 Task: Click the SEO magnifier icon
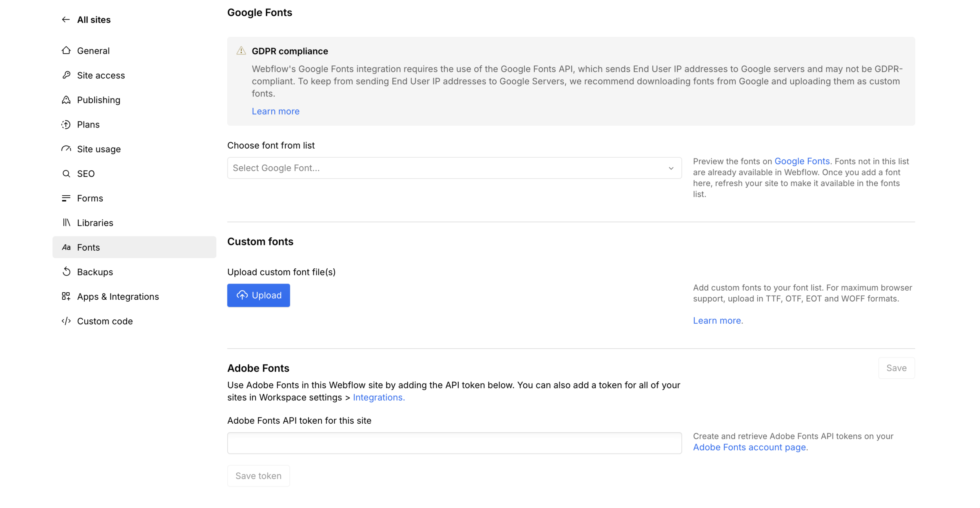66,173
